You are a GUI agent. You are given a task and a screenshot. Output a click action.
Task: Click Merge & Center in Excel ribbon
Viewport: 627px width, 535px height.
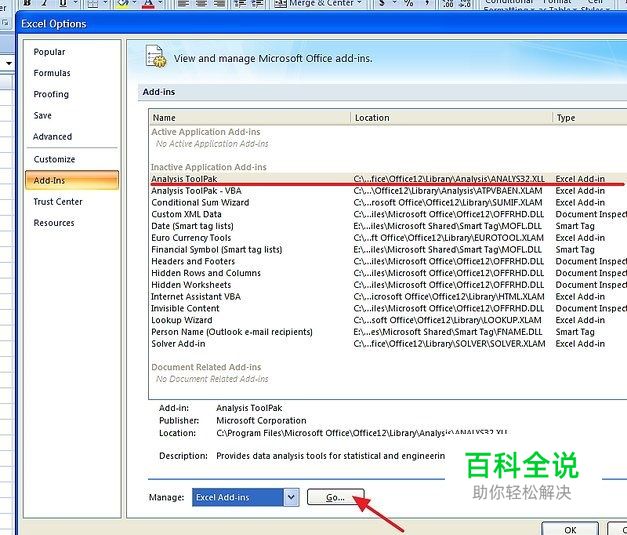point(314,3)
